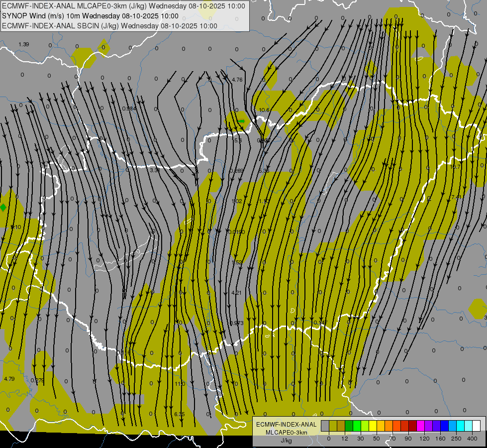Click the map value '4.76'
The width and height of the screenshot is (487, 448).
pos(237,80)
